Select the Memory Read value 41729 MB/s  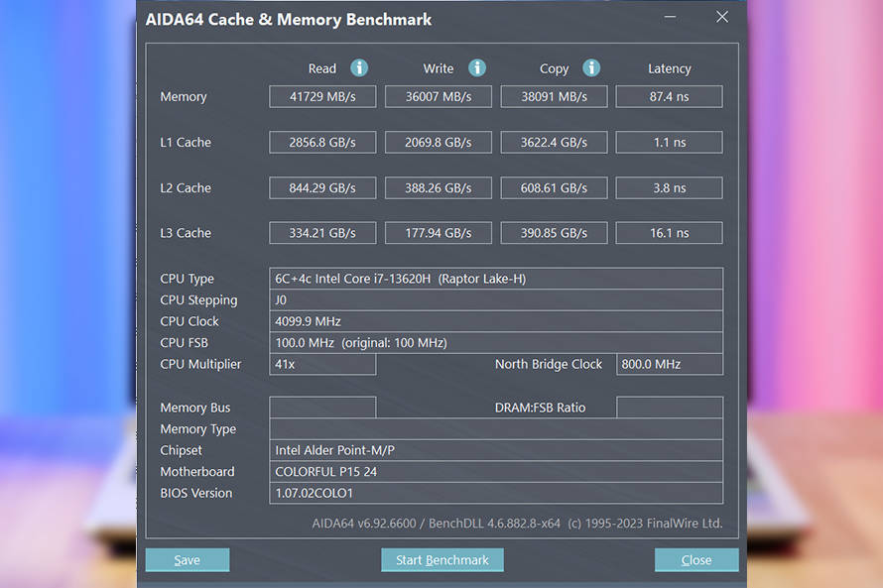coord(322,96)
